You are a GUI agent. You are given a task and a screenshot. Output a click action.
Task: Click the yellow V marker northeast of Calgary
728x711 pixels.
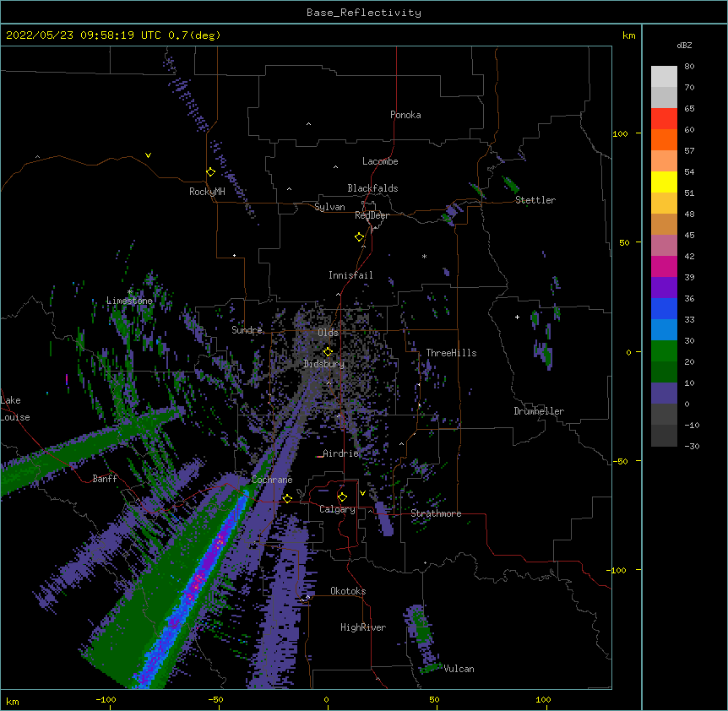362,493
